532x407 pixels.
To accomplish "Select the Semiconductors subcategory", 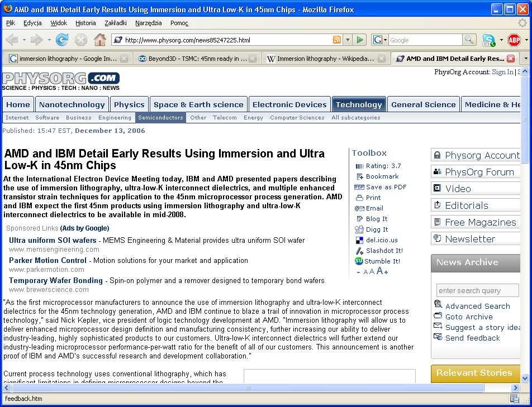I will [x=160, y=118].
